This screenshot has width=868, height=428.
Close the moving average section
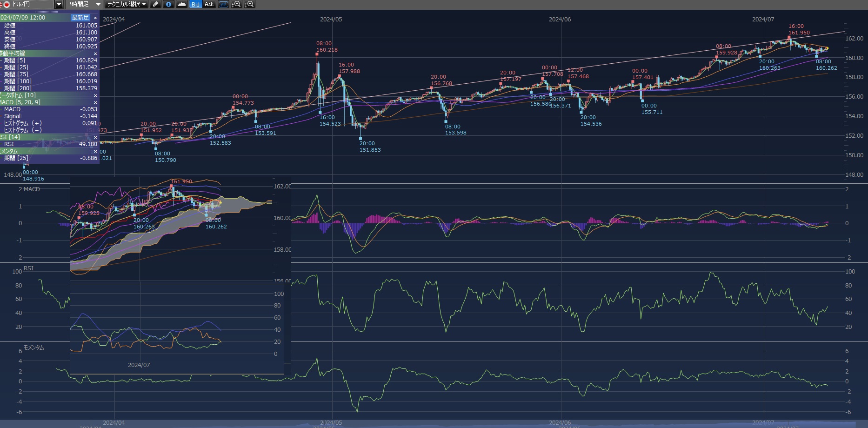pos(95,53)
